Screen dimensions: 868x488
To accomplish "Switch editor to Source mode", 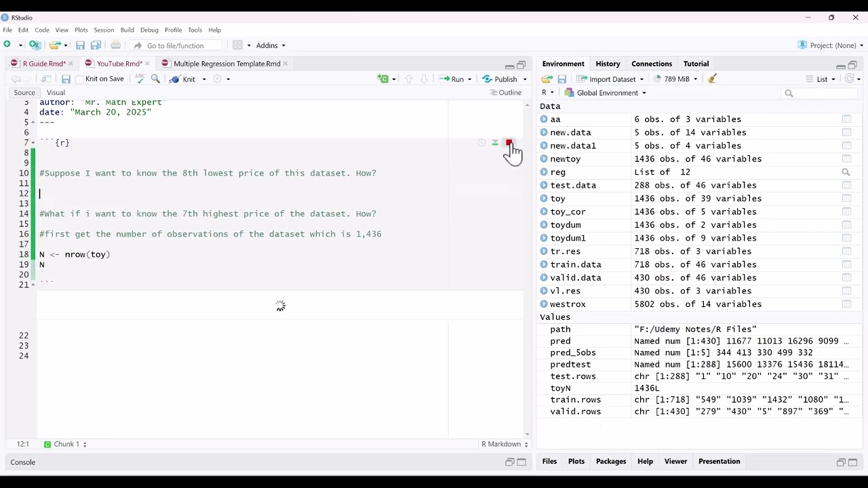I will (24, 93).
